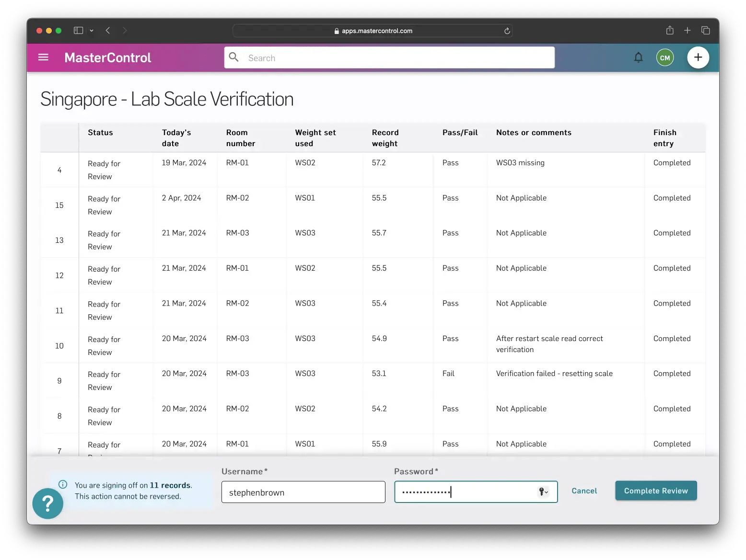Screen dimensions: 746x560
Task: Click the 55.7 record weight cell
Action: click(x=379, y=233)
